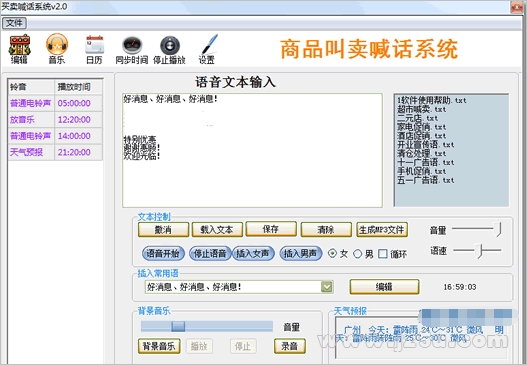Select the 天气预报 schedule row
Screen dimensions: 527x365
tap(55, 152)
